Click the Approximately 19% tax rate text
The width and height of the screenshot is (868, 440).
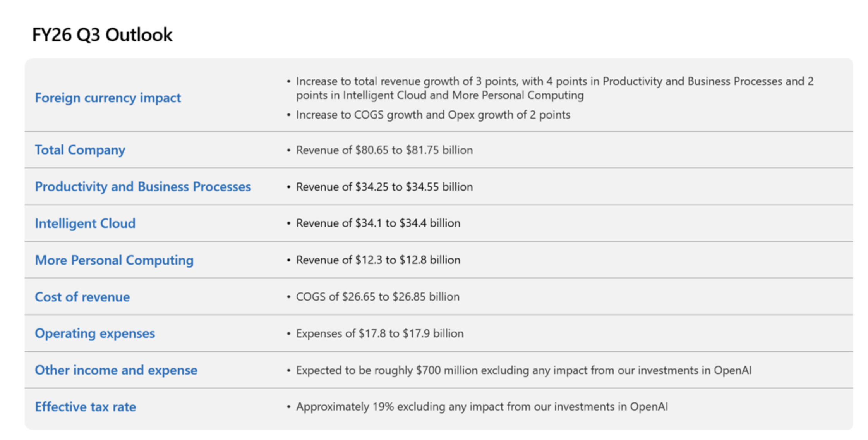click(x=482, y=407)
